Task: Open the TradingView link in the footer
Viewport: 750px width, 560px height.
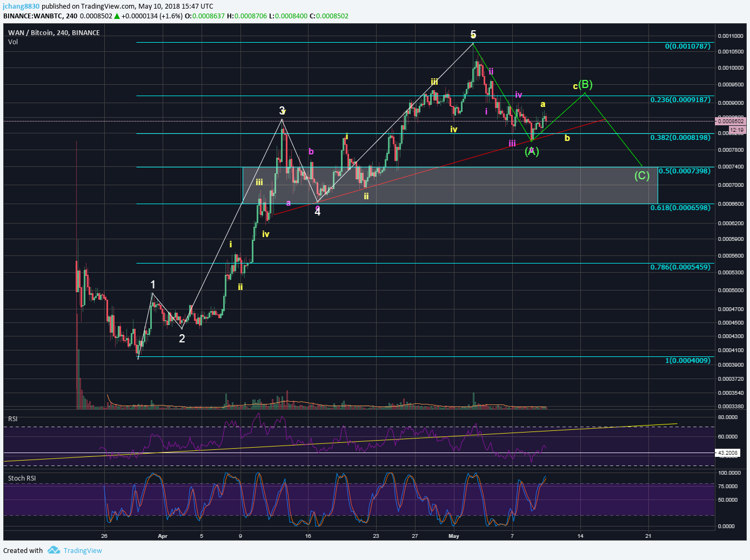Action: click(83, 550)
